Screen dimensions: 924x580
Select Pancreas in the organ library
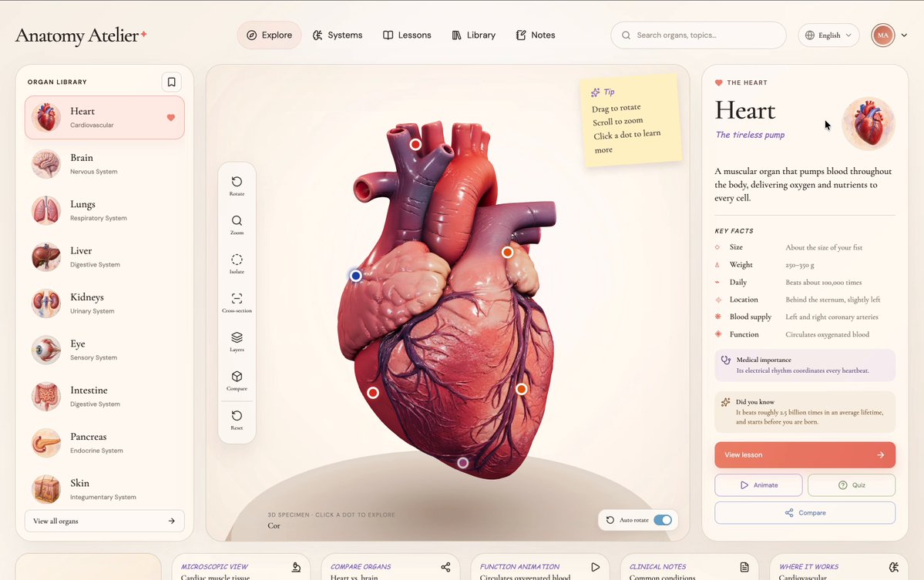coord(104,443)
